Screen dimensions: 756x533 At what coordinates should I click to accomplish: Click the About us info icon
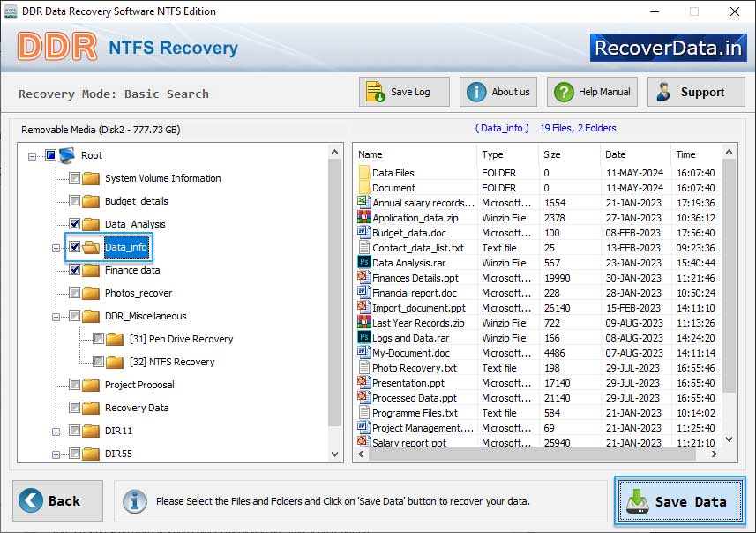(476, 92)
